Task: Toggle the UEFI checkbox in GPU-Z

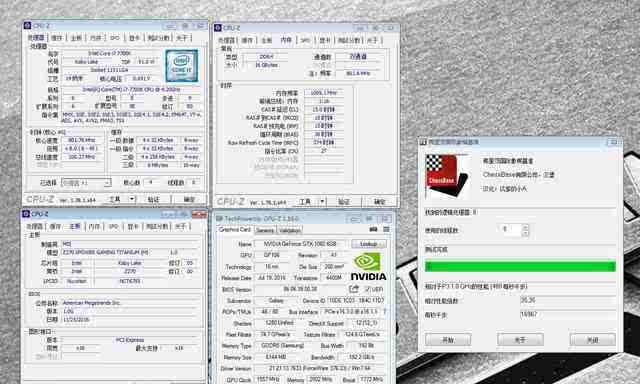Action: point(367,289)
